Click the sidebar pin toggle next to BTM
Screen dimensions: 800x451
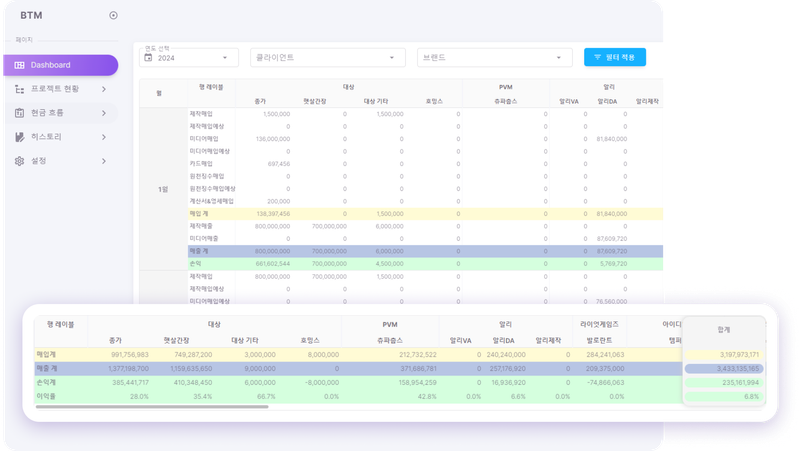tap(113, 15)
